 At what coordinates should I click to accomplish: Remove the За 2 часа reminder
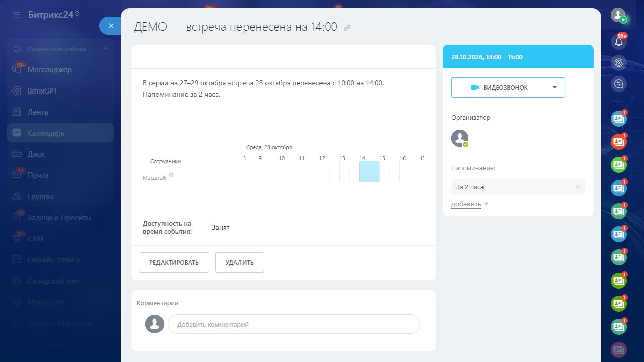[x=578, y=187]
